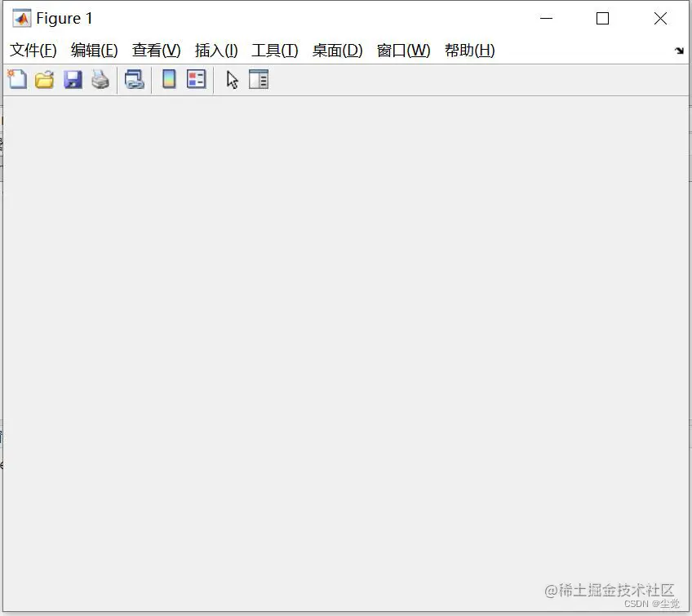Expand the hidden menu overflow arrow on the right
The image size is (692, 616).
point(680,51)
